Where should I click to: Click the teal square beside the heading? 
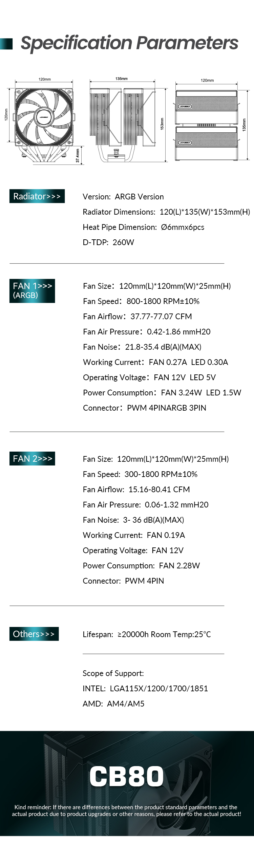point(6,44)
